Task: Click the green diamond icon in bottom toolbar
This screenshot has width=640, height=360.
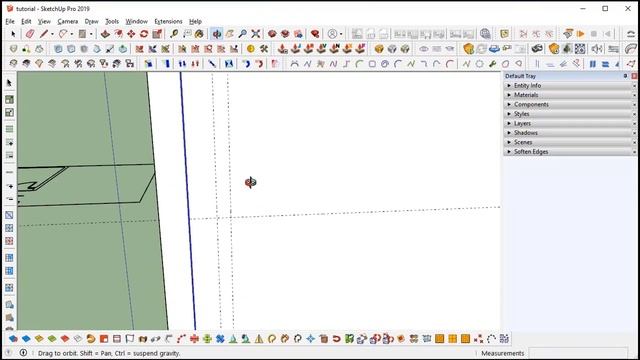Action: point(52,339)
